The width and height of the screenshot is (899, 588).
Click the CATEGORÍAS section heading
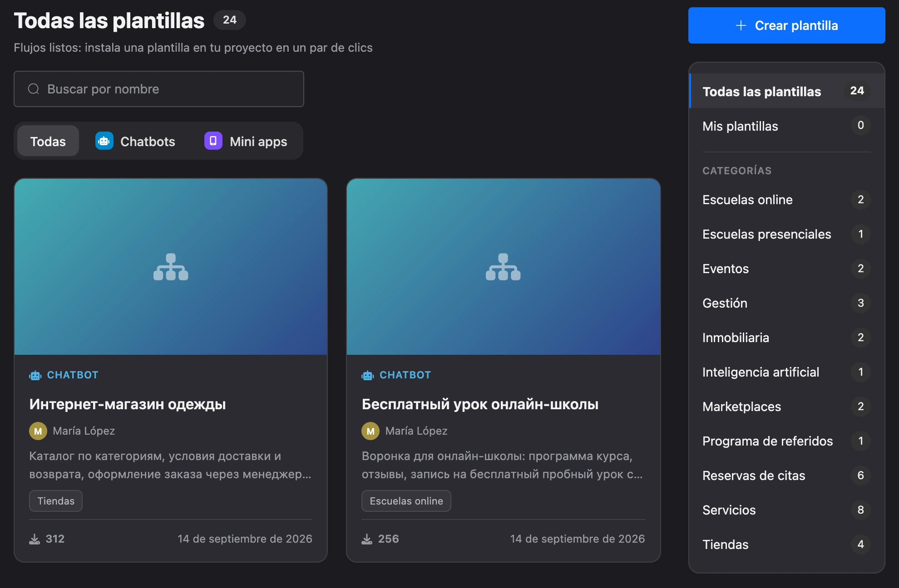[737, 171]
